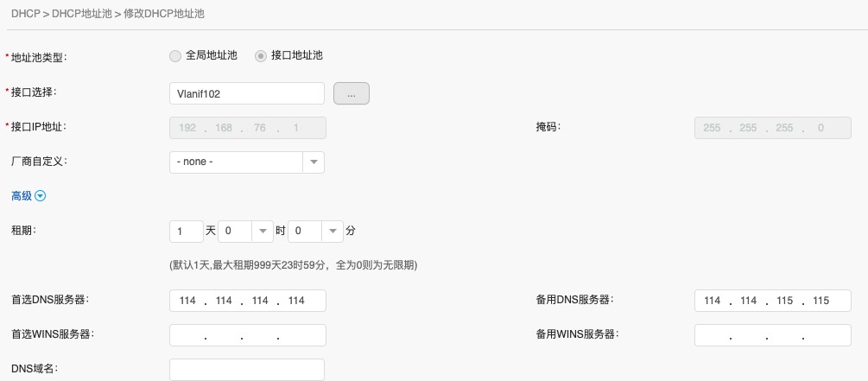Click DHCP in the breadcrumb
This screenshot has width=868, height=381.
[x=26, y=15]
